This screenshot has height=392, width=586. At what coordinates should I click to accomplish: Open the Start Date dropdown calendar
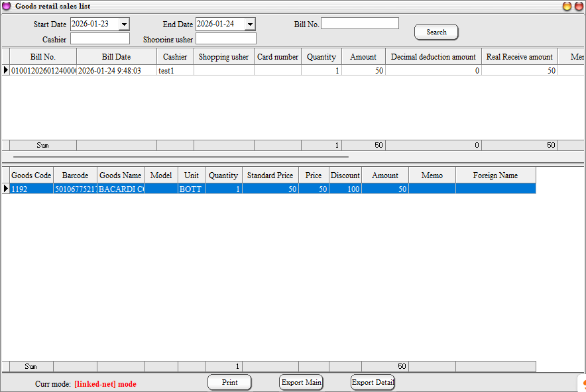pyautogui.click(x=124, y=24)
